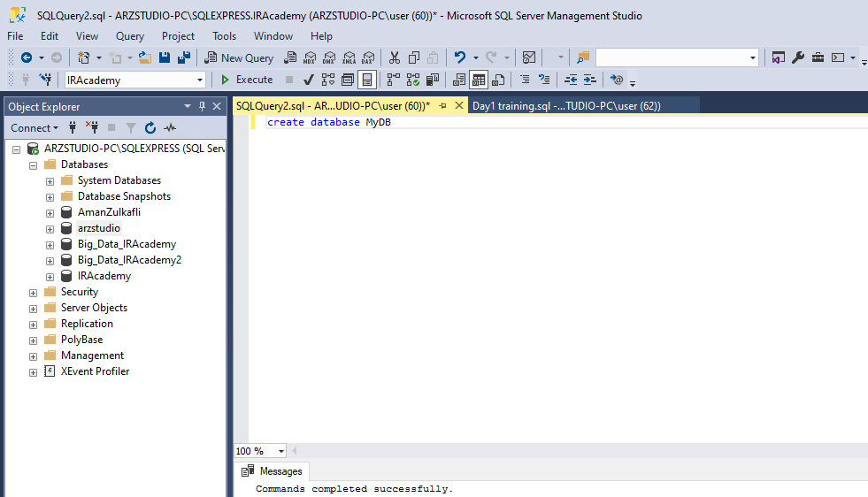Open the Activity Monitor icon
The height and width of the screenshot is (497, 868).
528,57
